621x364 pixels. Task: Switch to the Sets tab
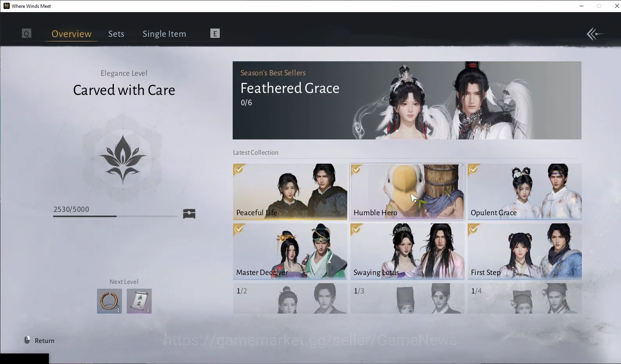pyautogui.click(x=116, y=34)
